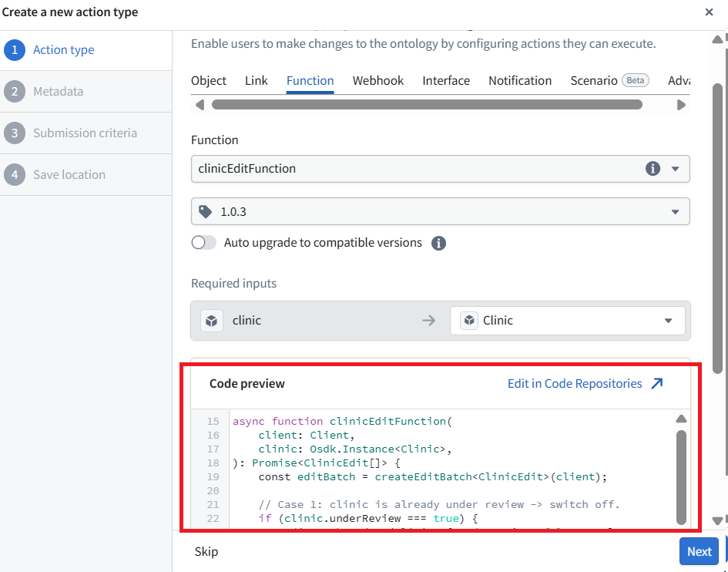Screen dimensions: 728x572
Task: Click the step 2 circle icon
Action: click(x=15, y=92)
